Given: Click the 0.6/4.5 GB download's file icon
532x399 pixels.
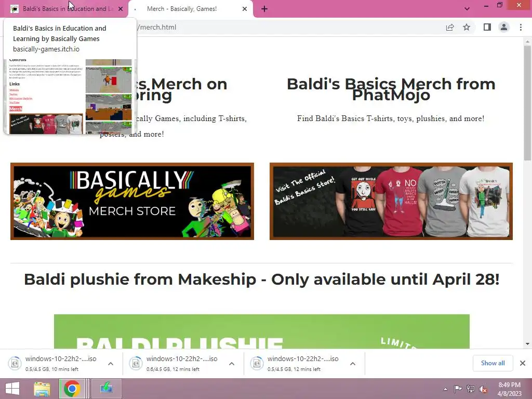Looking at the screenshot, I should pyautogui.click(x=136, y=363).
